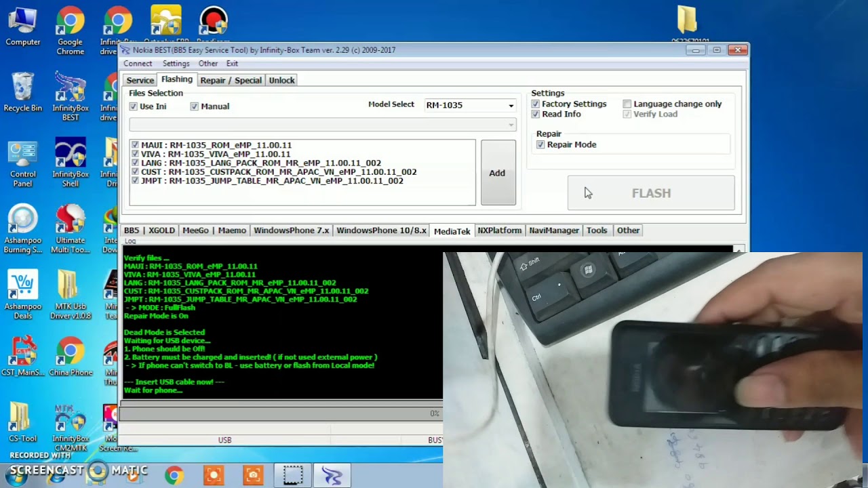Open the Bandicam recorder desktop shortcut

[214, 24]
